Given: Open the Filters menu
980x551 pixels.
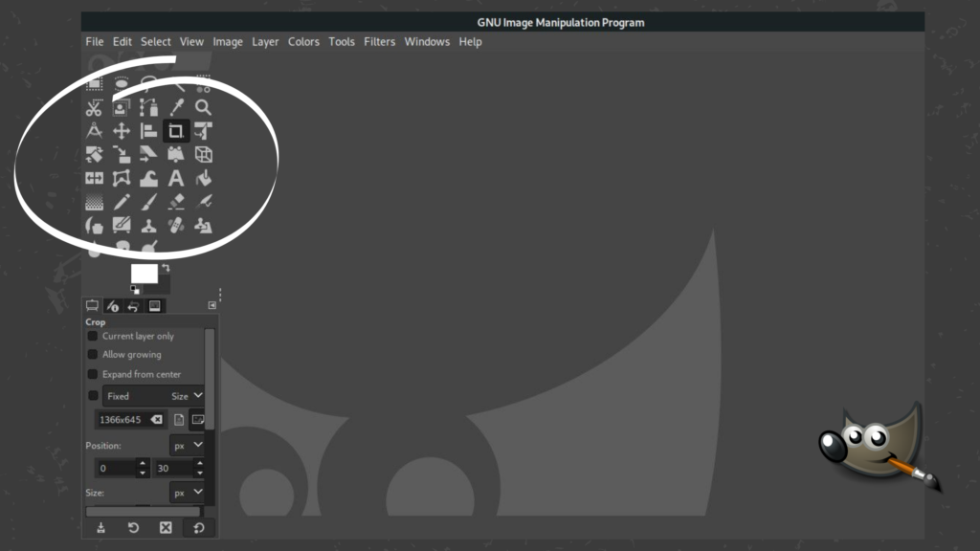Looking at the screenshot, I should coord(379,42).
